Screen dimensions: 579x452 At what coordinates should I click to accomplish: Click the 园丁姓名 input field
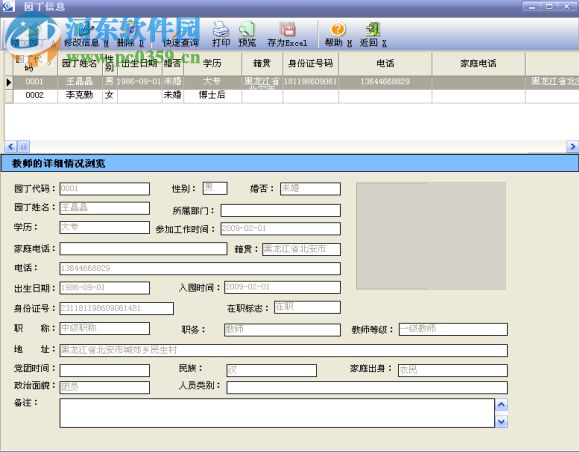click(105, 208)
